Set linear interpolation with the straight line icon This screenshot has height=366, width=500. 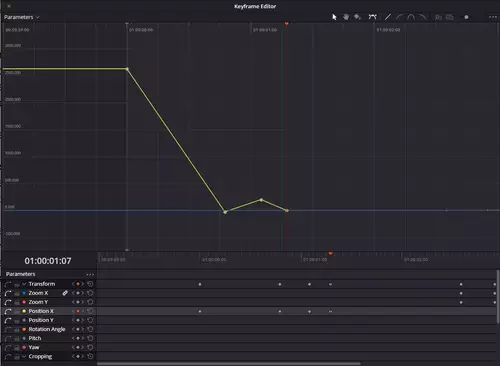click(x=388, y=17)
